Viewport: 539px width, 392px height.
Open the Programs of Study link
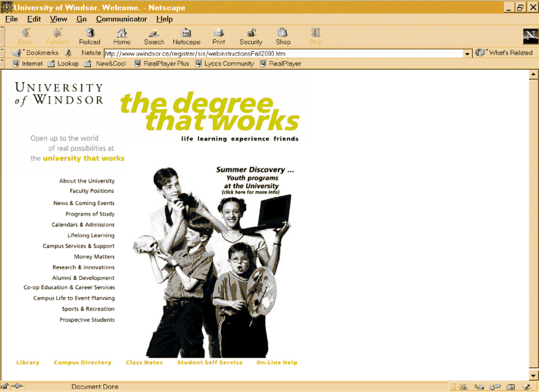(90, 214)
